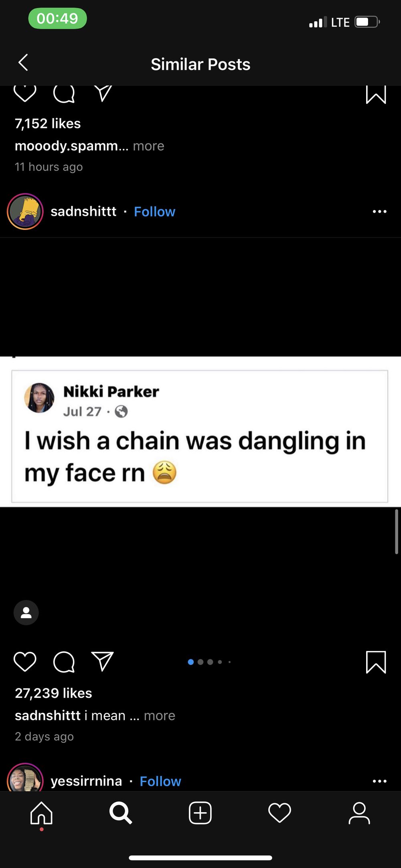This screenshot has width=401, height=868.
Task: Open the Search tab
Action: click(x=121, y=813)
